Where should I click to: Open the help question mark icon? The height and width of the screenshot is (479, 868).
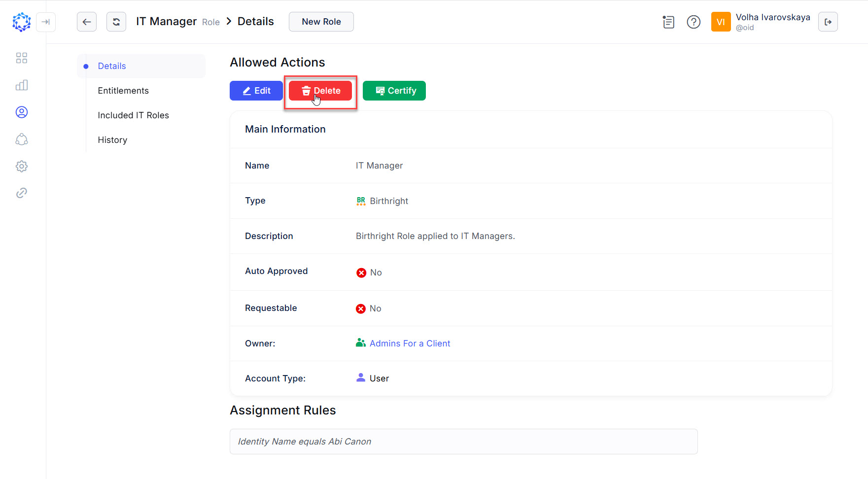click(694, 22)
